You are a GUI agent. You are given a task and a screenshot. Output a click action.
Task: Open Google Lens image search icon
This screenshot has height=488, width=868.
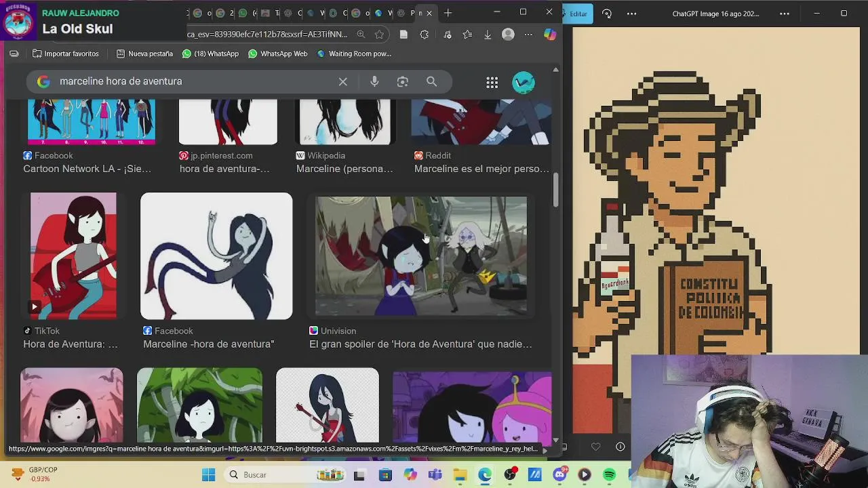(x=403, y=81)
